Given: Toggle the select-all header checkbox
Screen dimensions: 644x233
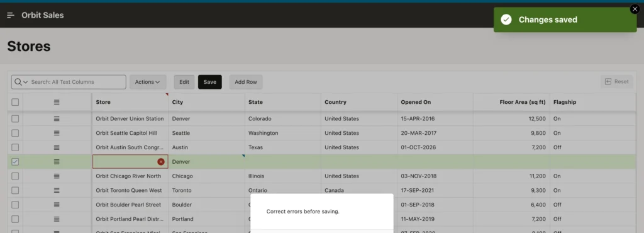Looking at the screenshot, I should [15, 102].
